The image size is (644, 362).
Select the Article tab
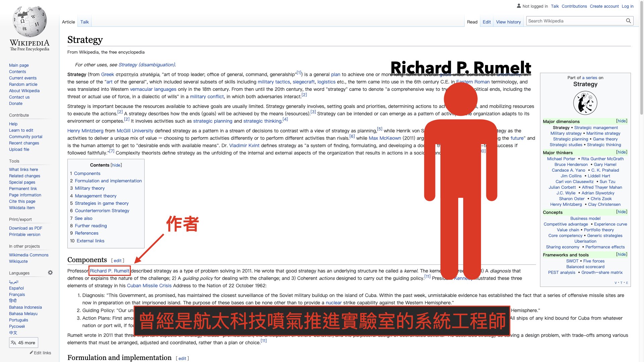(68, 22)
